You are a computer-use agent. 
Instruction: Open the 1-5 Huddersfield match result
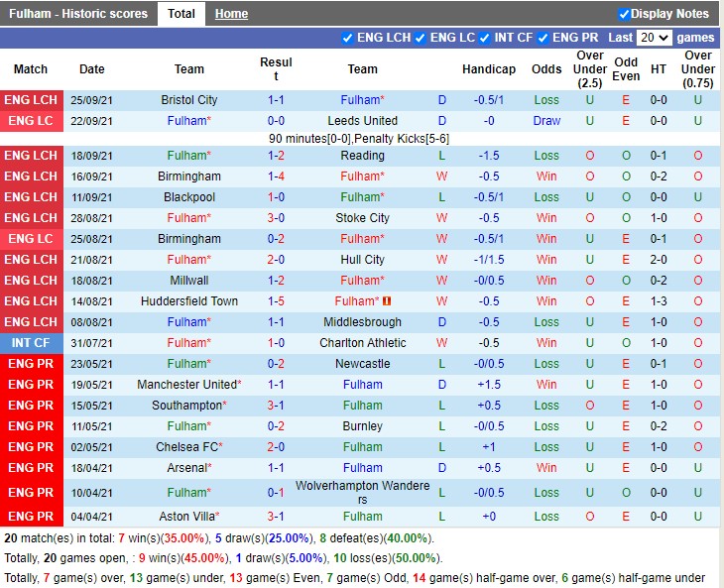277,301
